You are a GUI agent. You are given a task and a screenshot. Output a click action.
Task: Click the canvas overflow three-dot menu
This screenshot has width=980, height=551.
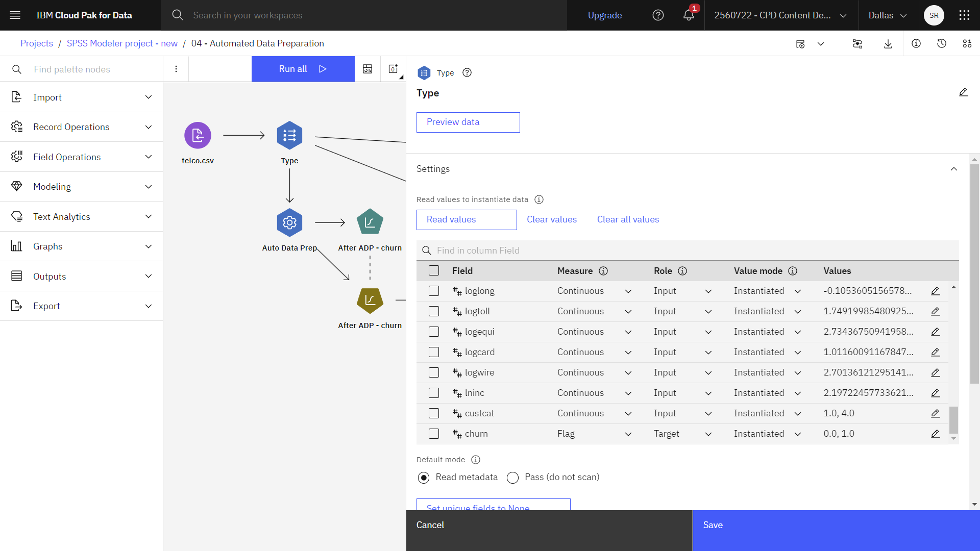point(176,69)
